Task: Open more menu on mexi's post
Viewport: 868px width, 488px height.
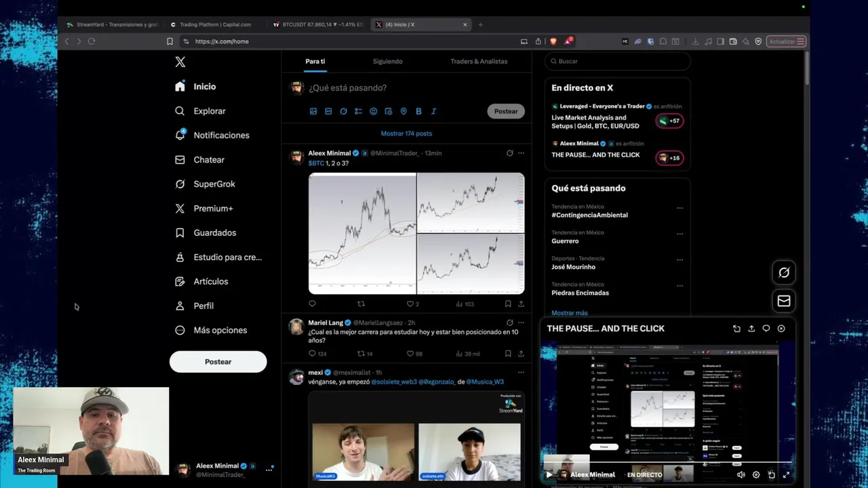Action: (521, 372)
